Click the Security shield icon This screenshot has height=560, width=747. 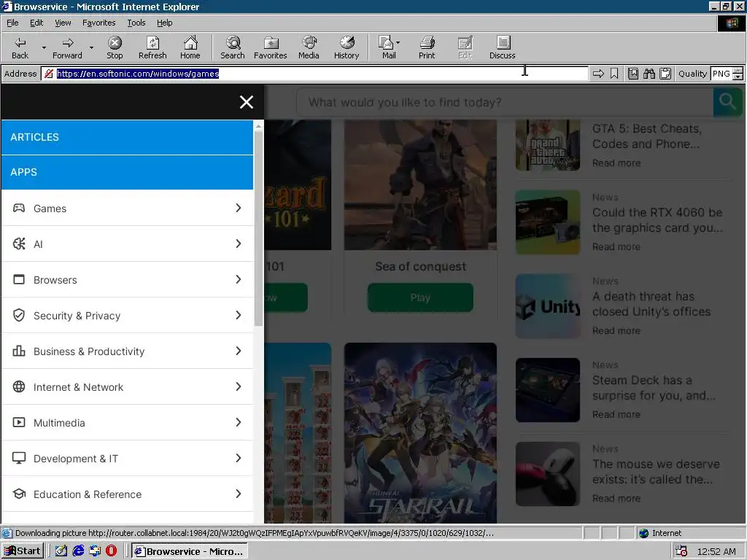pos(19,315)
